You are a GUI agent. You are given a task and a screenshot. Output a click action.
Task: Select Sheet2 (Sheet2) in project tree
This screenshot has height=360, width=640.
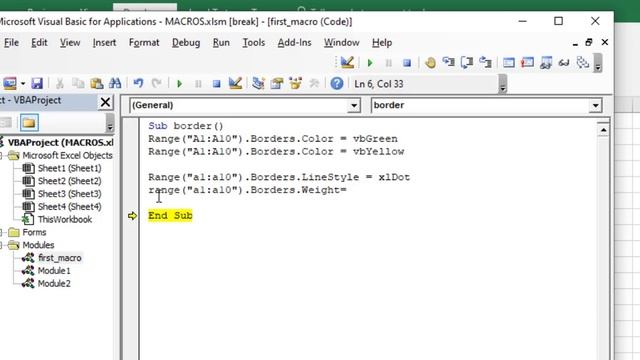coord(69,181)
